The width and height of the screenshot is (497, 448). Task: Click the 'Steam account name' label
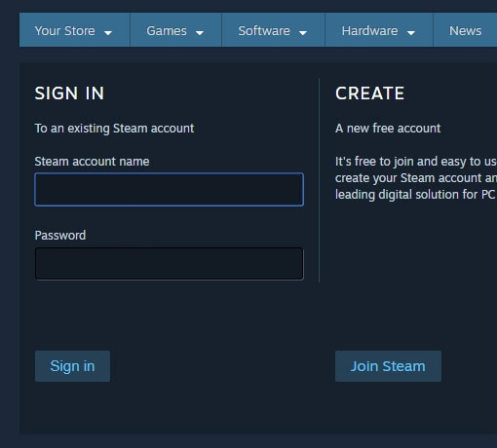(x=92, y=162)
